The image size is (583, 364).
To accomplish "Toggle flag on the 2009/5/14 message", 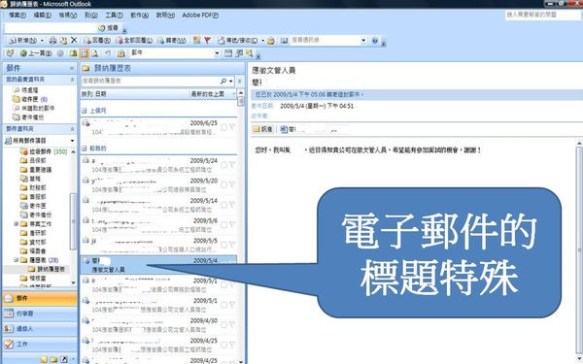I will pos(232,205).
